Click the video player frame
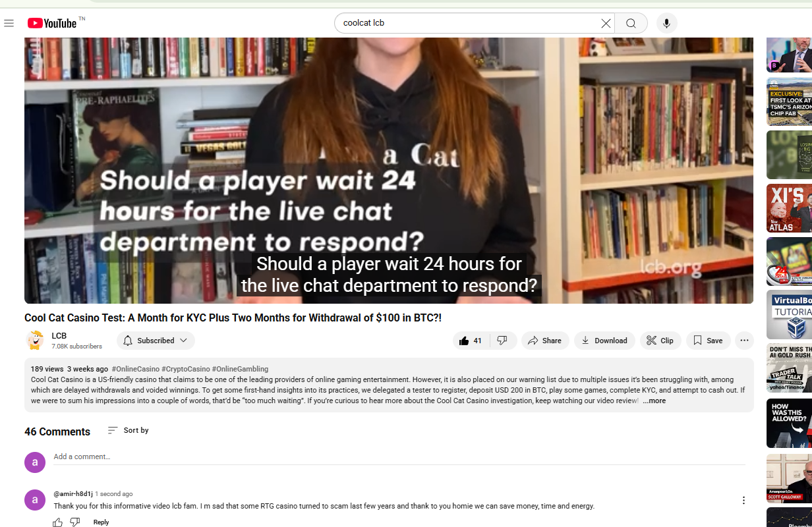The width and height of the screenshot is (812, 527). [389, 171]
